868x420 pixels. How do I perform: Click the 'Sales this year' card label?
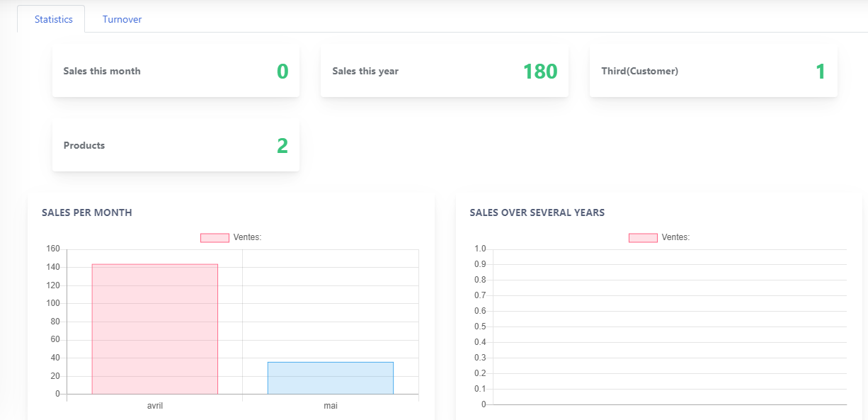coord(365,71)
